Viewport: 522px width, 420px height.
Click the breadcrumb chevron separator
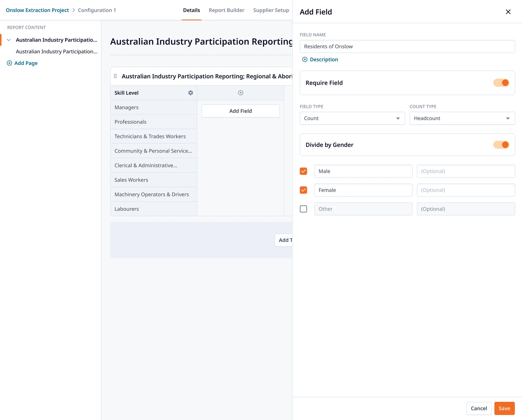tap(74, 10)
